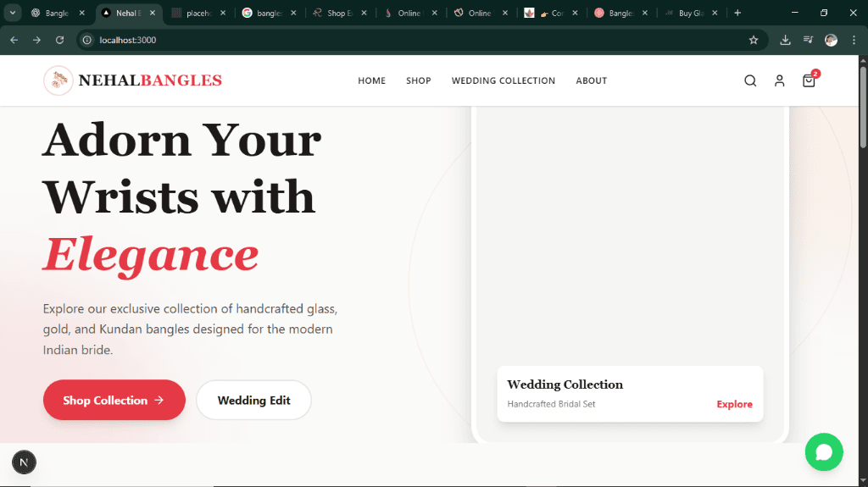Open a new browser tab
This screenshot has width=868, height=487.
737,13
